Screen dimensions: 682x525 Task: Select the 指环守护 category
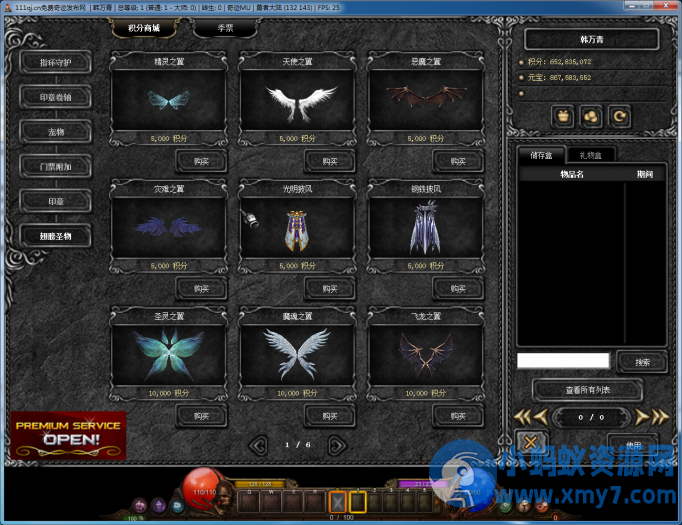(56, 63)
